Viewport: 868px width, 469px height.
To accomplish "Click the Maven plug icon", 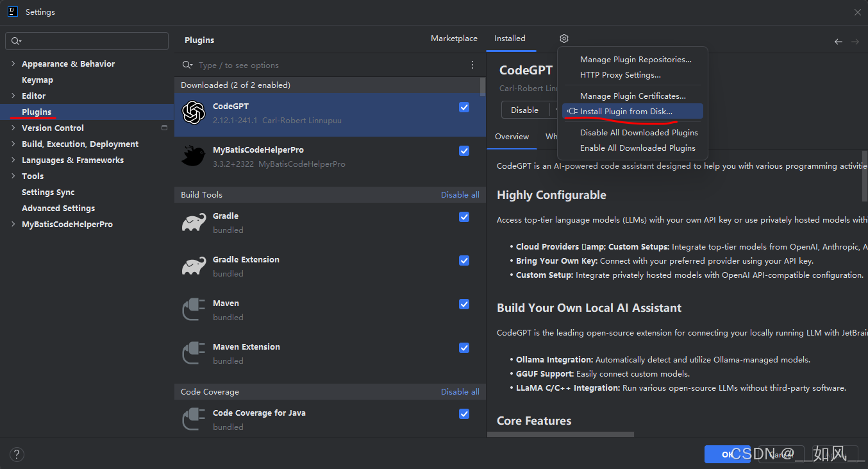I will click(194, 310).
